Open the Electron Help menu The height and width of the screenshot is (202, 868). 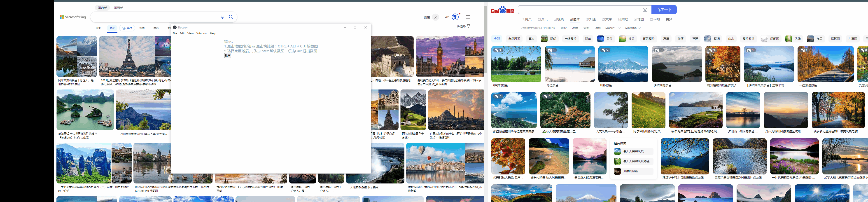[x=213, y=33]
